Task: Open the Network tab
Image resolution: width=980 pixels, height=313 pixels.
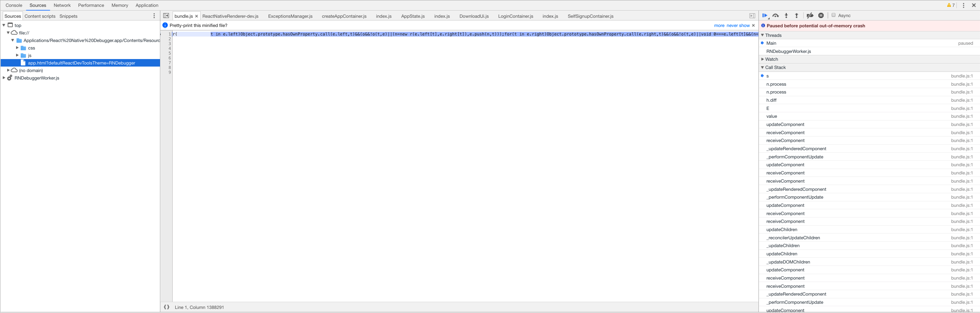Action: tap(62, 5)
